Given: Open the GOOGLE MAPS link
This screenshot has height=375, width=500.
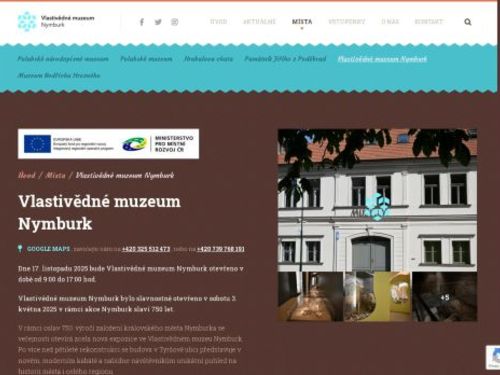Looking at the screenshot, I should pyautogui.click(x=49, y=249).
